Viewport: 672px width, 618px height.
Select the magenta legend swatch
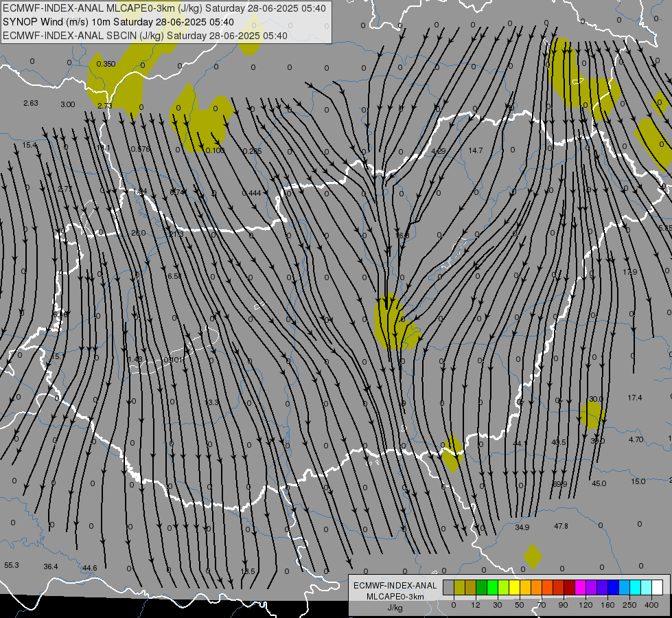(x=580, y=587)
